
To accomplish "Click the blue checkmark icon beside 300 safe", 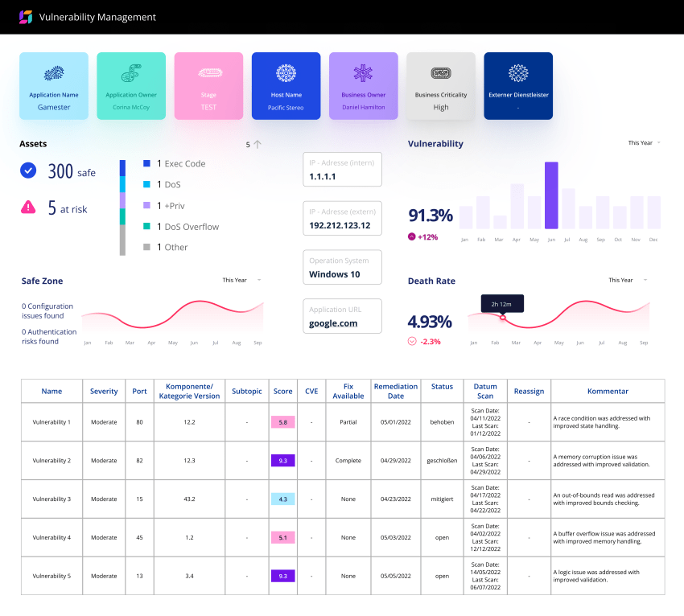I will click(x=29, y=170).
